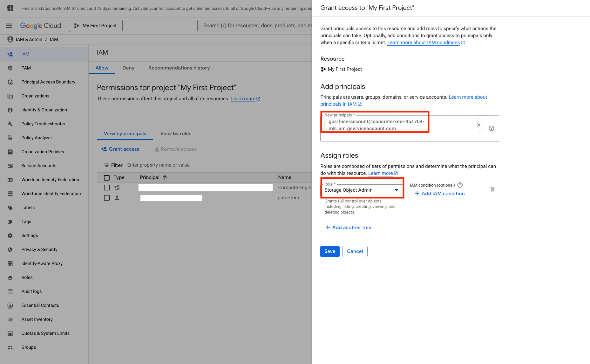The height and width of the screenshot is (364, 590).
Task: Click the Principal Access Boundary icon
Action: tap(10, 82)
